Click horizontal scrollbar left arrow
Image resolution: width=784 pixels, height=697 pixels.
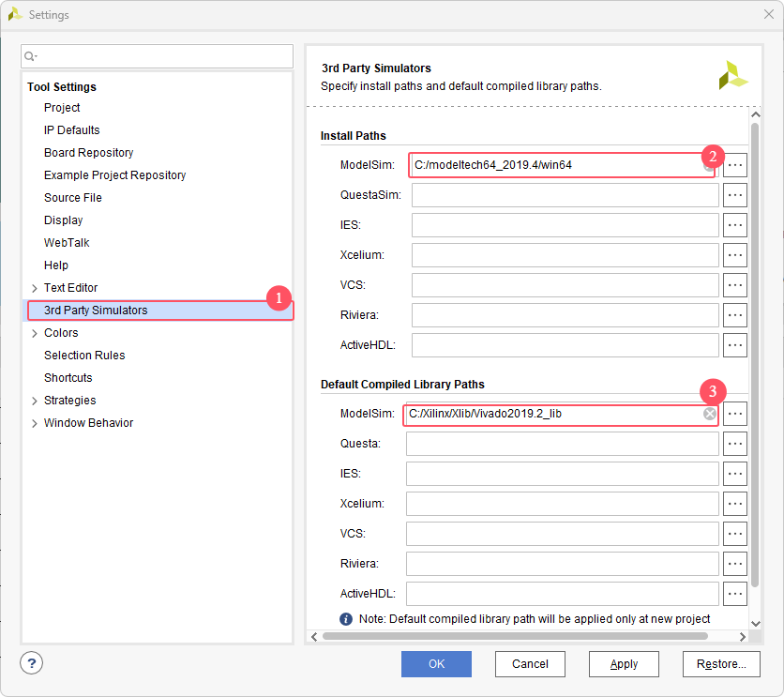click(314, 637)
